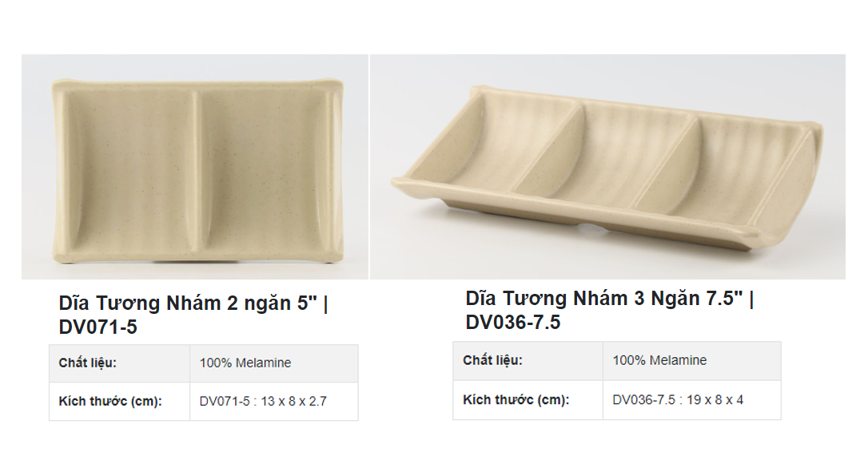868x464 pixels.
Task: Select "100% Melamine" cell in right table
Action: click(659, 361)
